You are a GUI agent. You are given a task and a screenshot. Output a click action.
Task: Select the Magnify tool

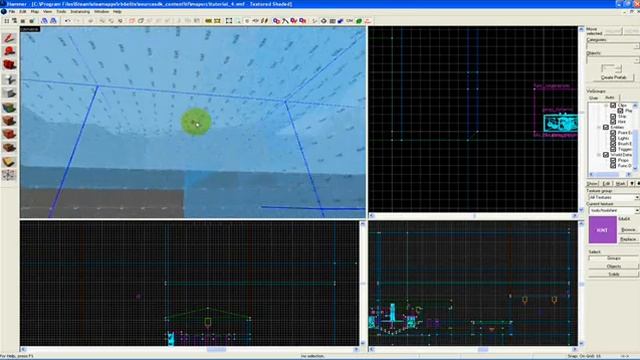[9, 52]
